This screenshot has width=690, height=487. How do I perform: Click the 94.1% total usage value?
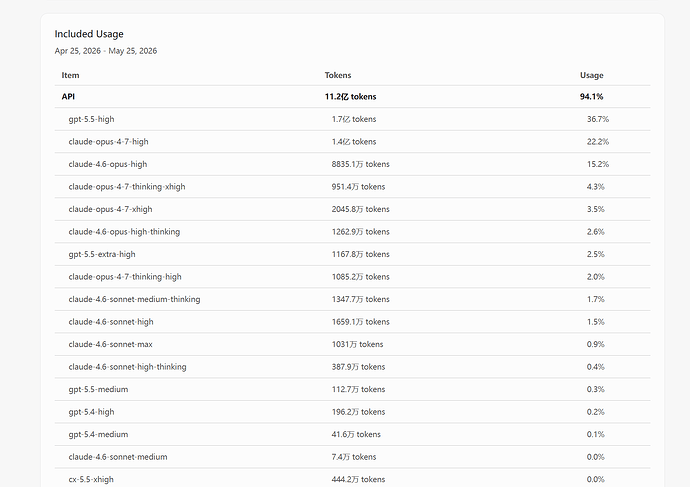pyautogui.click(x=591, y=96)
